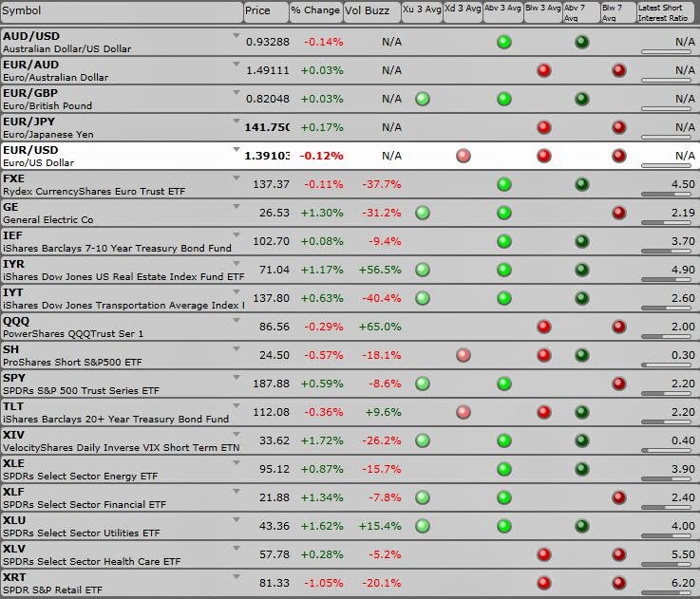Click IYR short interest ratio bar
700x599 pixels.
click(x=666, y=279)
